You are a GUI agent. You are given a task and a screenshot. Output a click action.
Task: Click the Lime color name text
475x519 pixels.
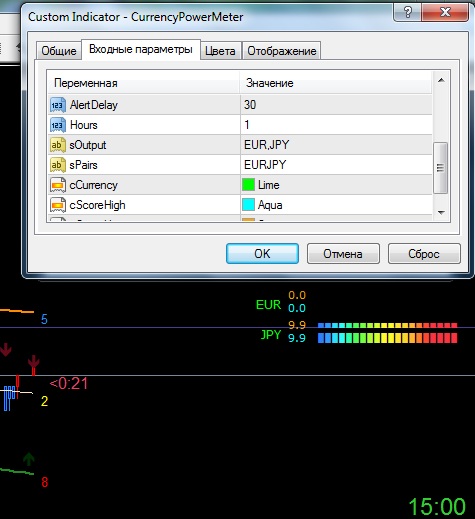[269, 185]
